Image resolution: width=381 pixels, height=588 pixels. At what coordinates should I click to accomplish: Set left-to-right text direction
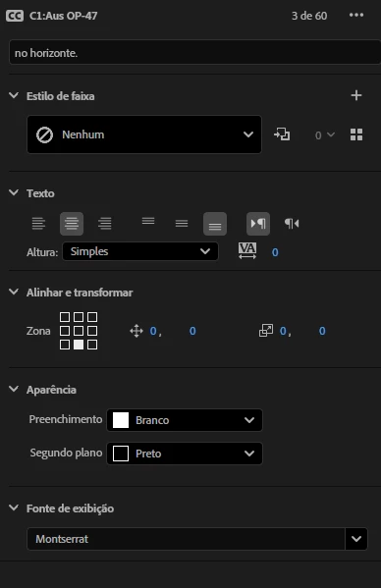point(258,224)
